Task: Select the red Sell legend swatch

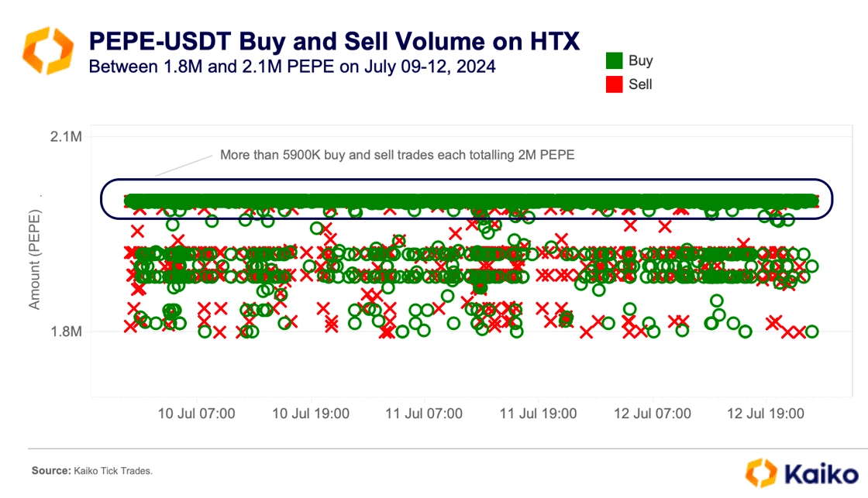Action: click(x=614, y=84)
